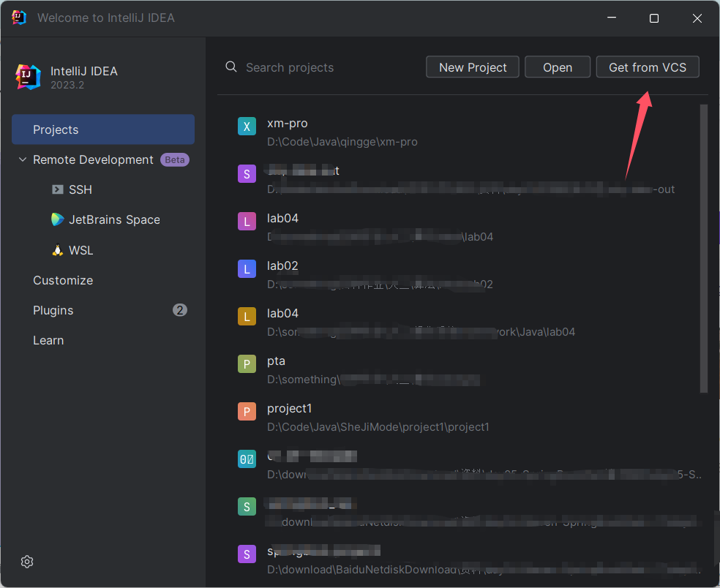
Task: Click path D:\Code\Java\SheJiMode\project1\project1
Action: [378, 427]
